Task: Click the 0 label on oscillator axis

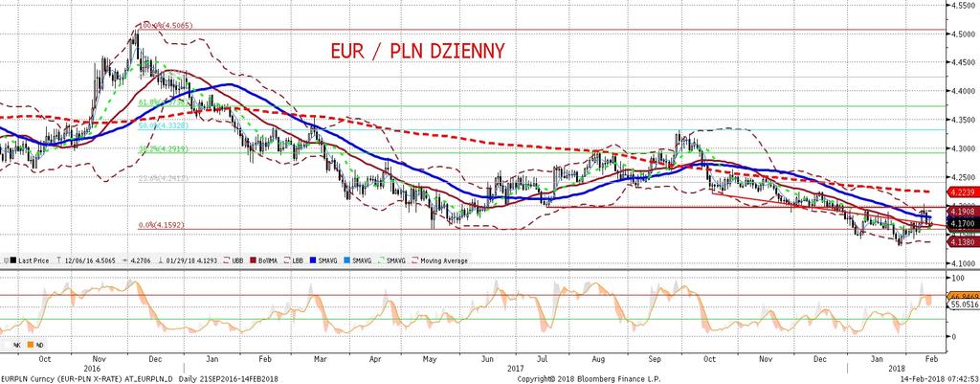Action: (x=954, y=336)
